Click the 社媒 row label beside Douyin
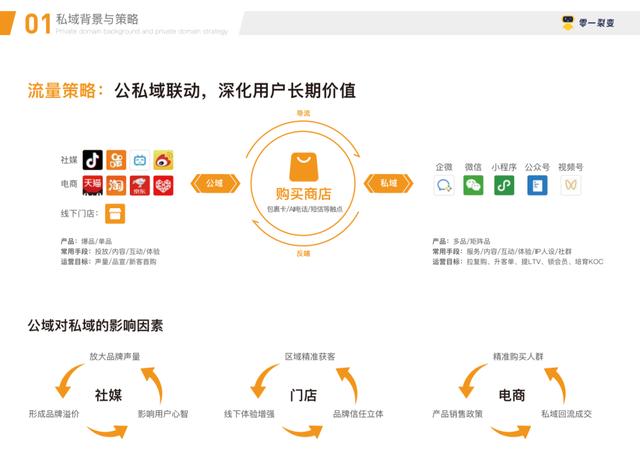 click(x=69, y=160)
